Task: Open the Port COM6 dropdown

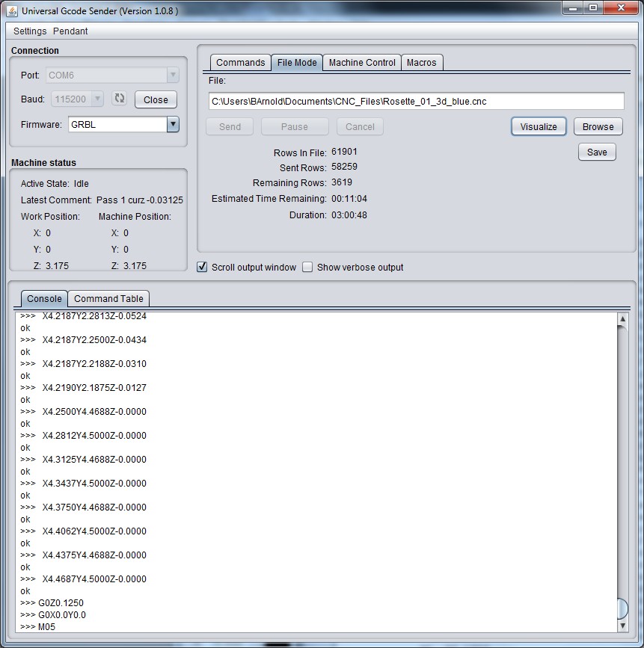Action: [173, 75]
